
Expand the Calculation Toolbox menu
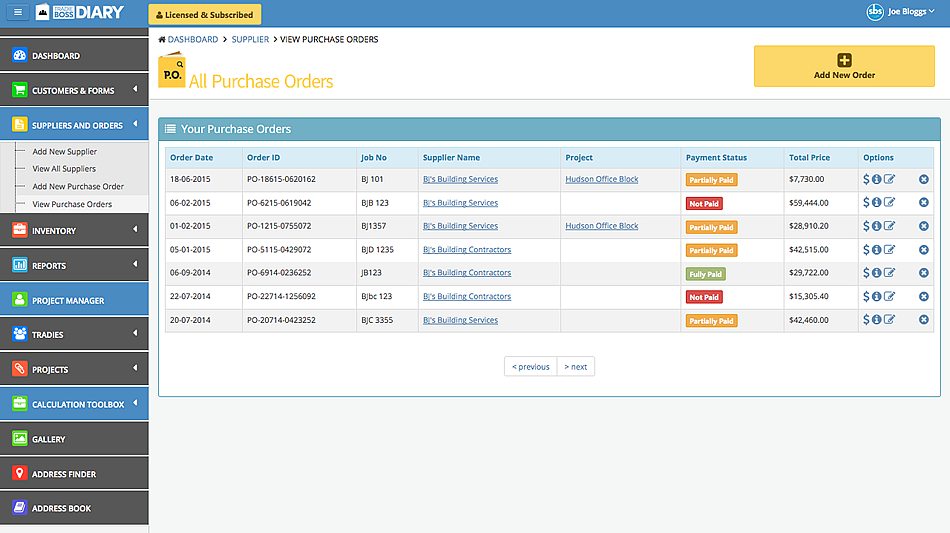[x=74, y=404]
